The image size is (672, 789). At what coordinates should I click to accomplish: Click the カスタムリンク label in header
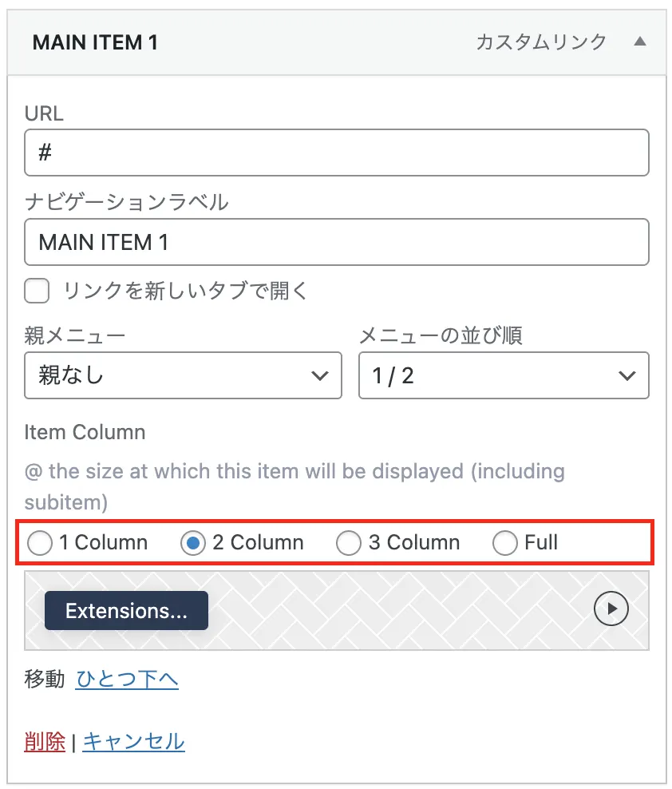click(541, 42)
